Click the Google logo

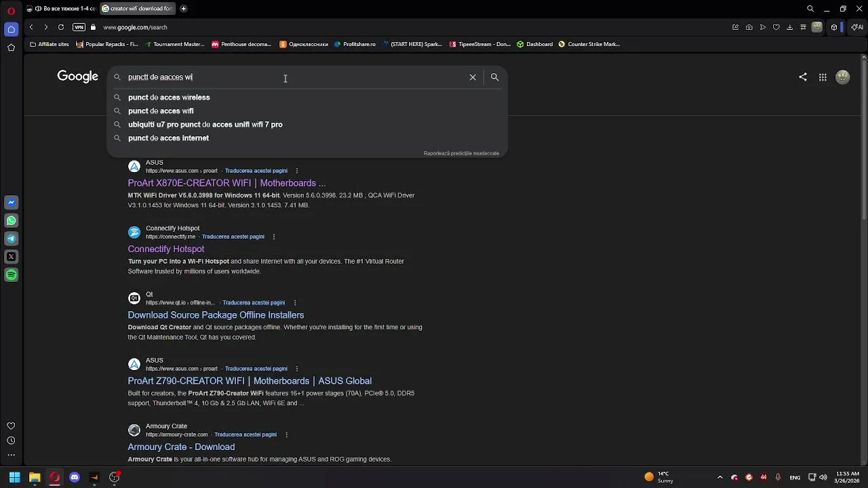coord(78,77)
